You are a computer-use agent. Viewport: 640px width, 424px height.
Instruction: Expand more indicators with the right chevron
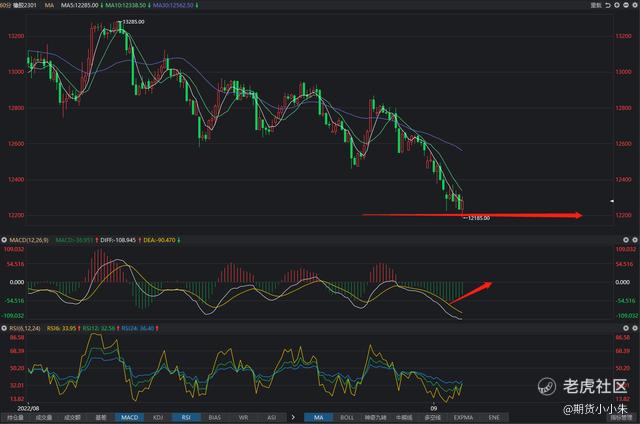tap(293, 417)
